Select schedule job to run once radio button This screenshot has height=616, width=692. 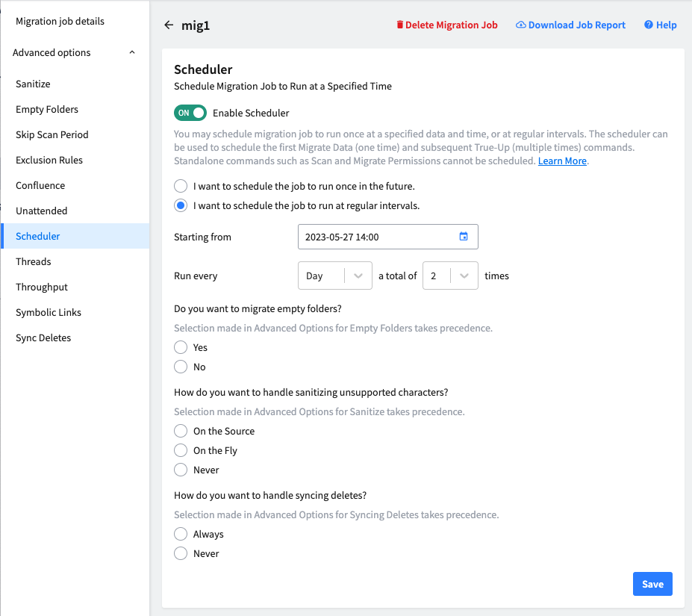[179, 186]
